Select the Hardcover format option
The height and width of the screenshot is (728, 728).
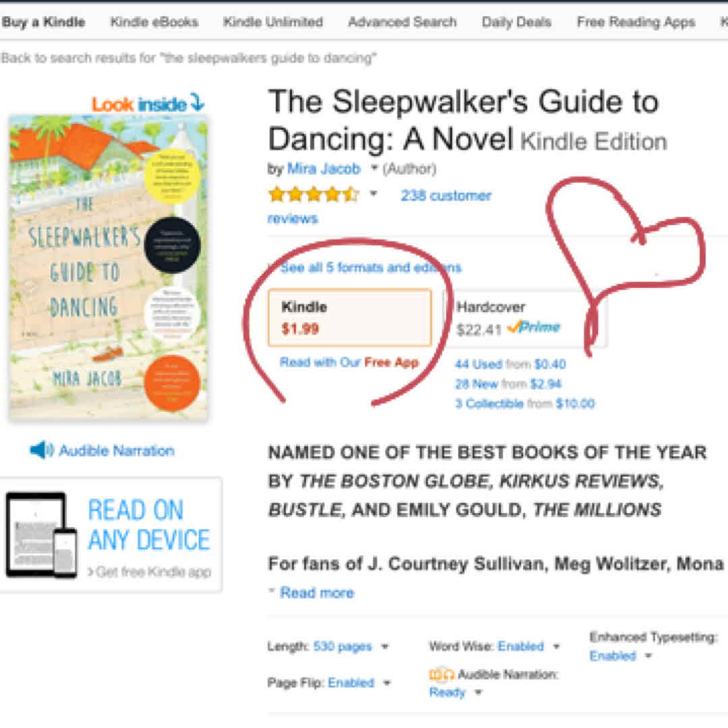(x=524, y=317)
